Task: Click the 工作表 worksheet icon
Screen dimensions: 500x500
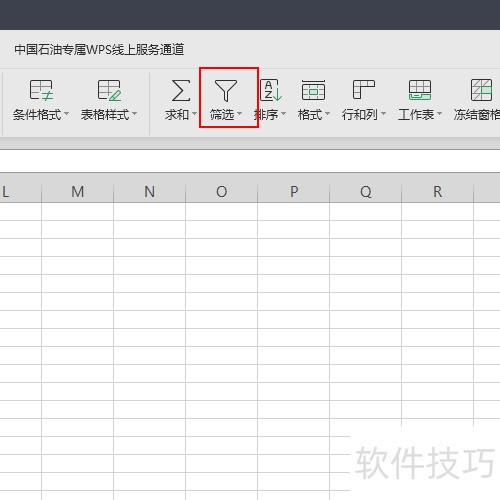Action: click(420, 90)
